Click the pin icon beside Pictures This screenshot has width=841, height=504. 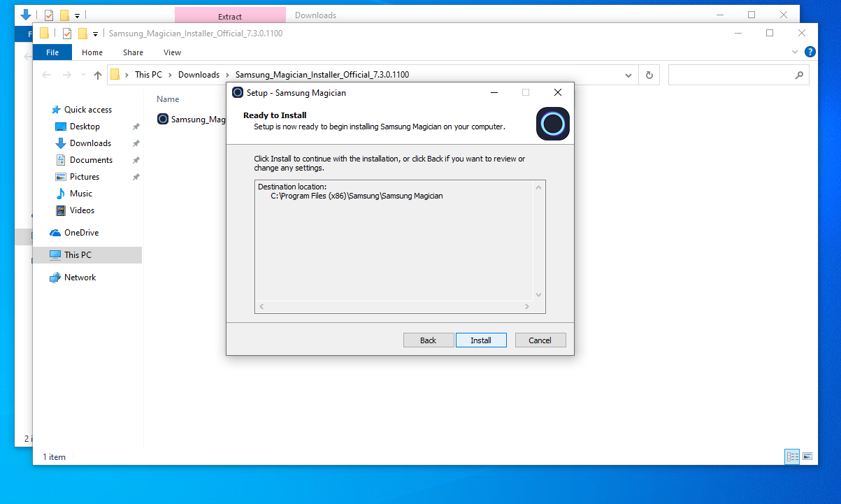point(136,177)
